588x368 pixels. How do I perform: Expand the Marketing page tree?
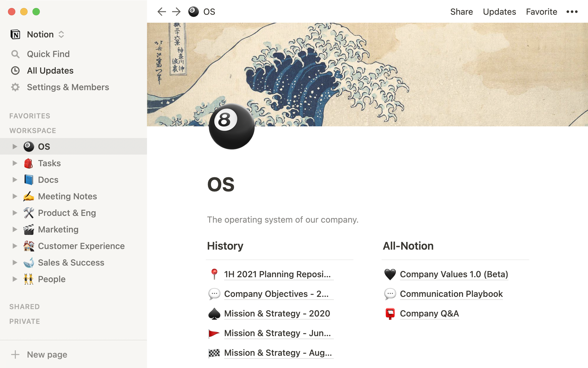14,229
